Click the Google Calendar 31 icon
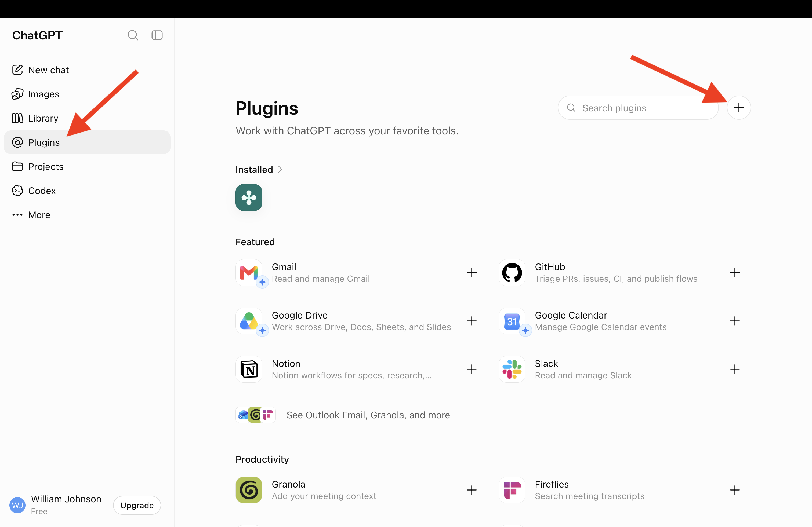 (x=512, y=321)
